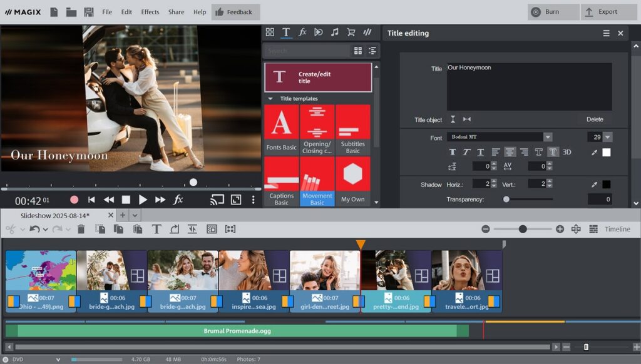Pick the font color with the eyedropper
The image size is (641, 364).
[595, 152]
